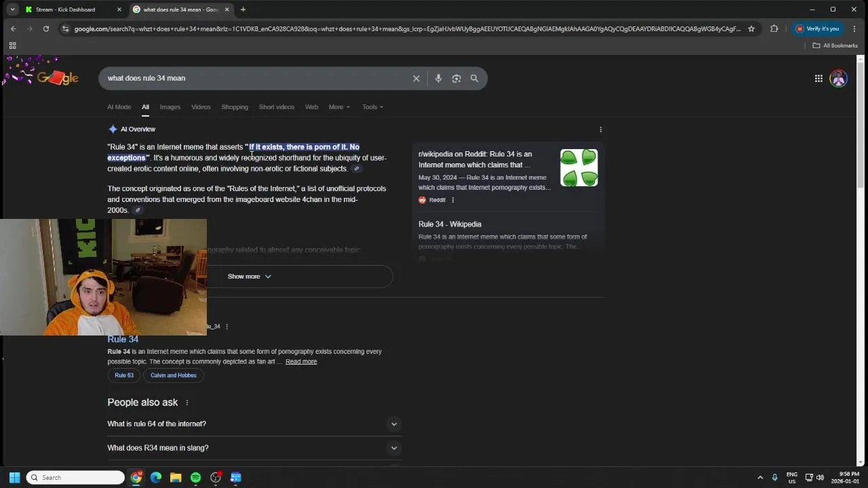Screen dimensions: 868x488
Task: Open the ENG US language switcher
Action: coord(792,477)
